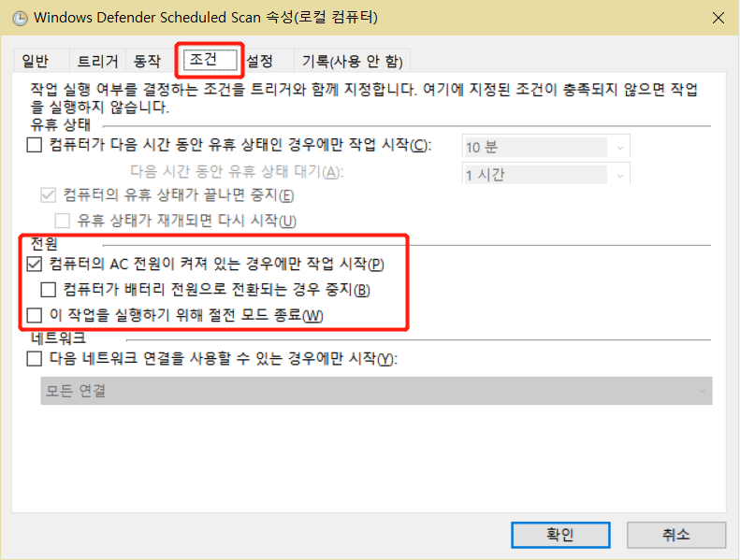Uncheck AC 전원이 켜져 있는 경우에만 작업 시작

pyautogui.click(x=35, y=264)
